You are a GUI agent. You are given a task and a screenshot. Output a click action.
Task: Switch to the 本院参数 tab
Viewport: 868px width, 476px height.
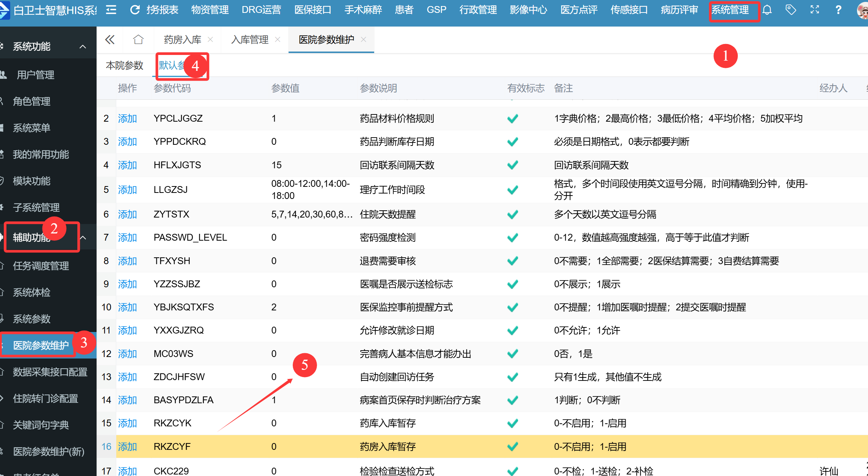tap(125, 66)
